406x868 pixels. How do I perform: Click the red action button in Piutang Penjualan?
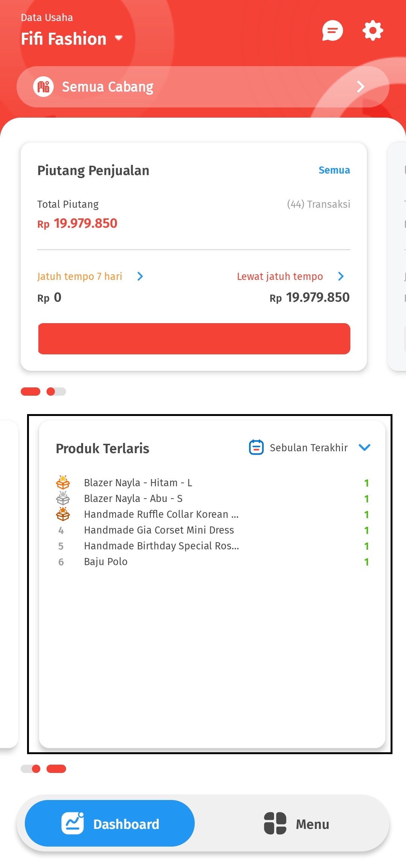194,339
